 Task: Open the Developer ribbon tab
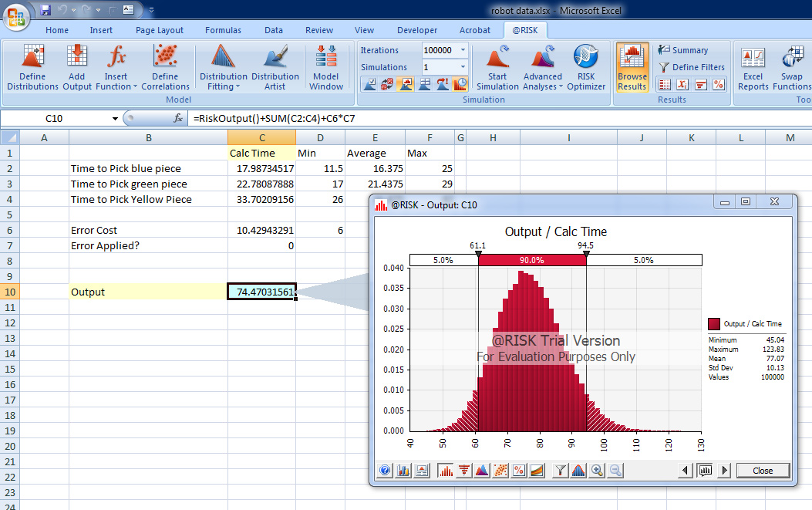[x=417, y=30]
